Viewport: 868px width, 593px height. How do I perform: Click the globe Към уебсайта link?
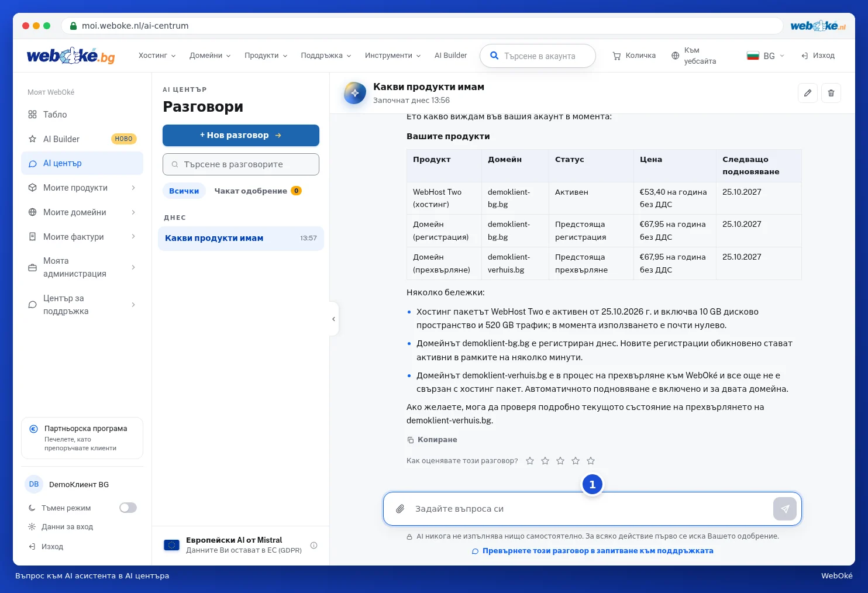(694, 56)
